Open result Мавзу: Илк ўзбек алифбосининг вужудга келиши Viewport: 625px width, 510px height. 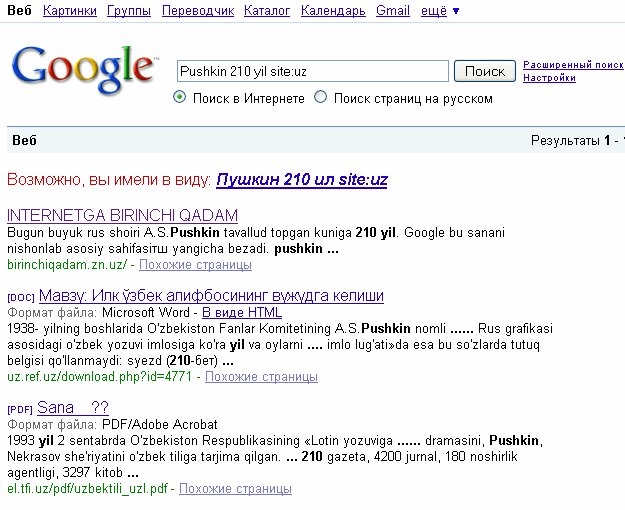(211, 295)
